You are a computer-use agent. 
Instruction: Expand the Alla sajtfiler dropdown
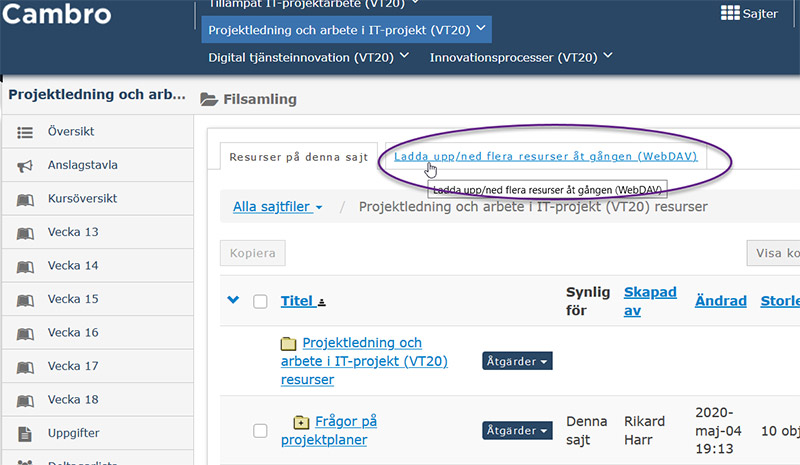pos(278,207)
